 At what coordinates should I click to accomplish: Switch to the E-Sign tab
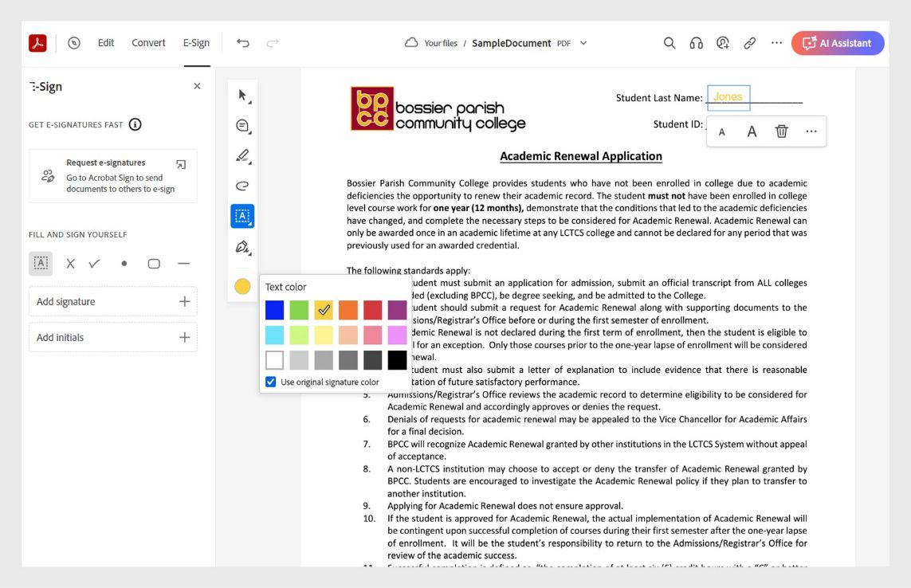click(x=196, y=43)
